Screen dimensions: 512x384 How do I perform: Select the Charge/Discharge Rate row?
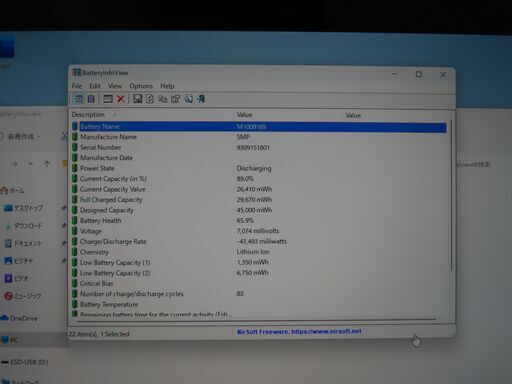point(259,242)
